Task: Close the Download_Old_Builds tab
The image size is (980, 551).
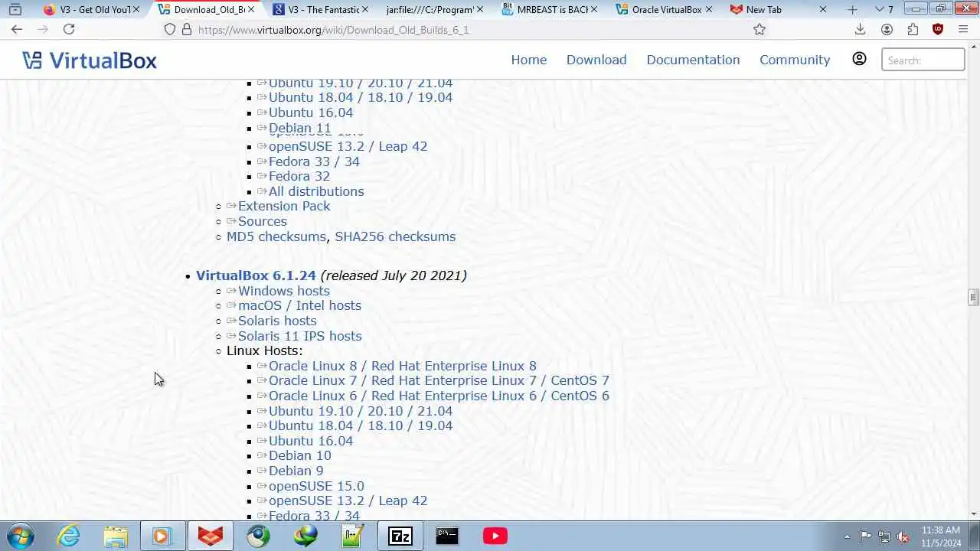Action: click(x=250, y=10)
